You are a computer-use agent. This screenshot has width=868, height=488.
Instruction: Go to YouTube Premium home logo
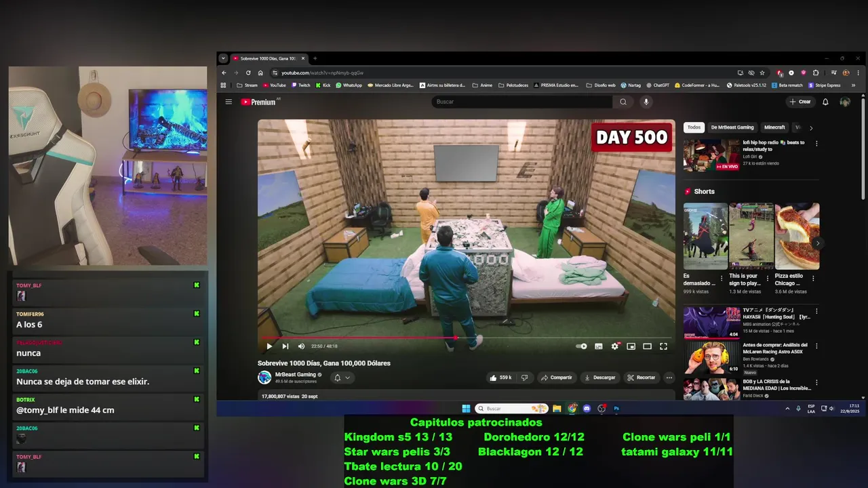(x=258, y=102)
